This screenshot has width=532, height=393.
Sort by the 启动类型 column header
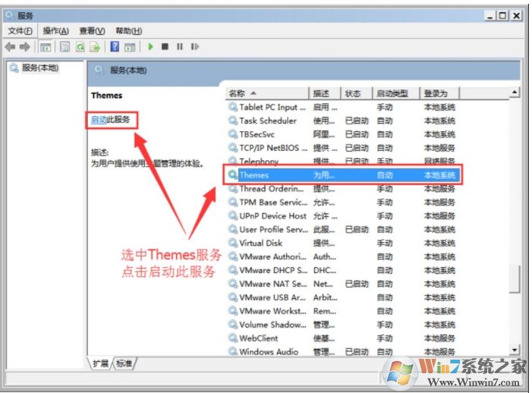click(396, 93)
